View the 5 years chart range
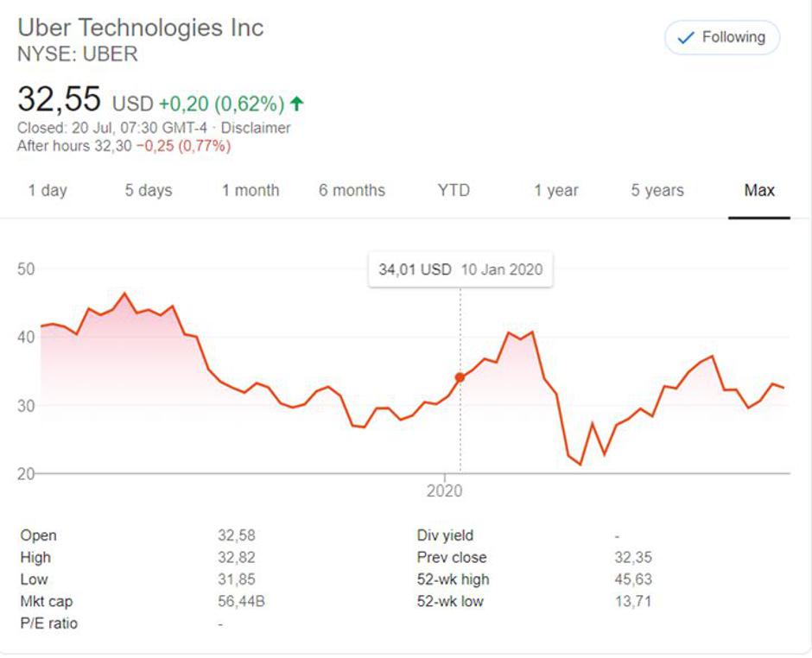The width and height of the screenshot is (812, 658). pyautogui.click(x=657, y=191)
